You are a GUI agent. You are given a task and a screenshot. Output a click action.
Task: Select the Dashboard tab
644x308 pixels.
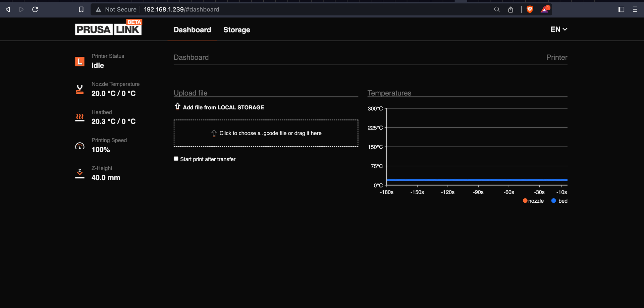point(192,30)
